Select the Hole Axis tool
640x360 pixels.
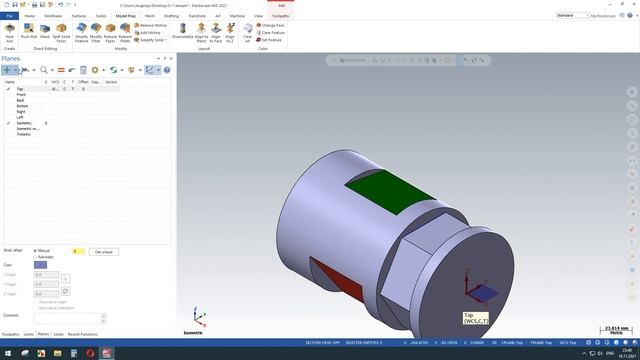9,33
